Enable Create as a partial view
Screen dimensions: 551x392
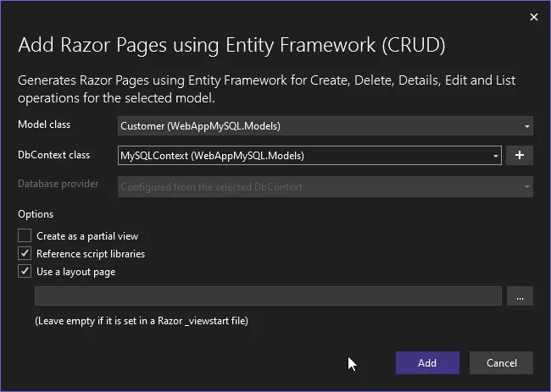pos(25,236)
